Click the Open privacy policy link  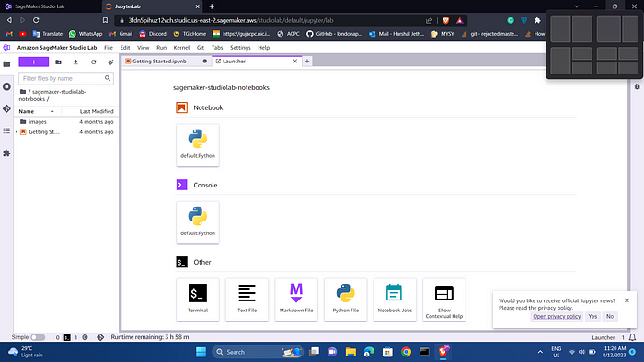click(x=557, y=316)
